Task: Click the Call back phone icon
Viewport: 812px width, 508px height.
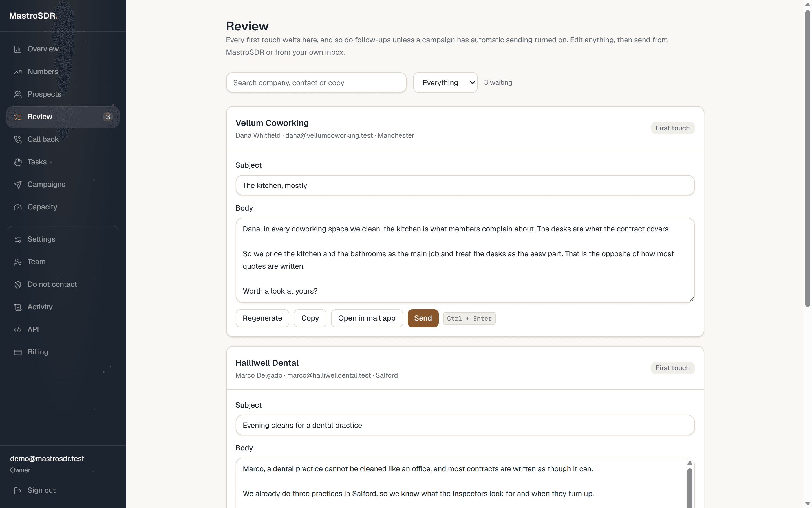Action: [x=18, y=139]
